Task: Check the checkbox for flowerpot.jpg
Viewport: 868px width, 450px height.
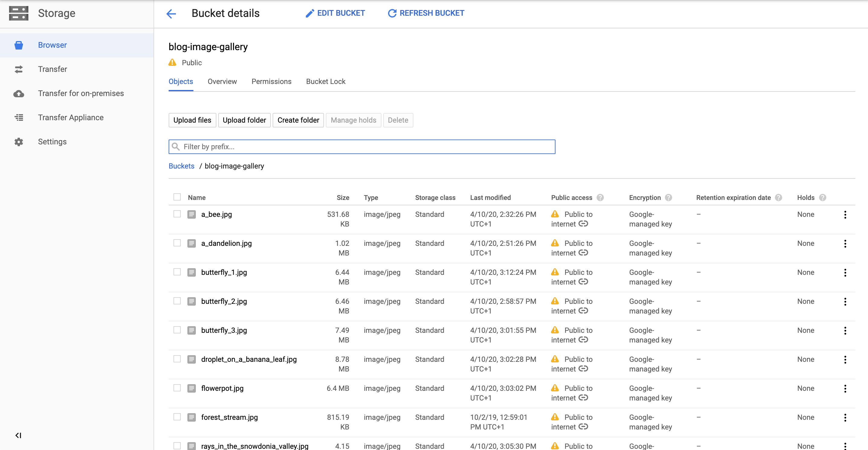Action: 177,388
